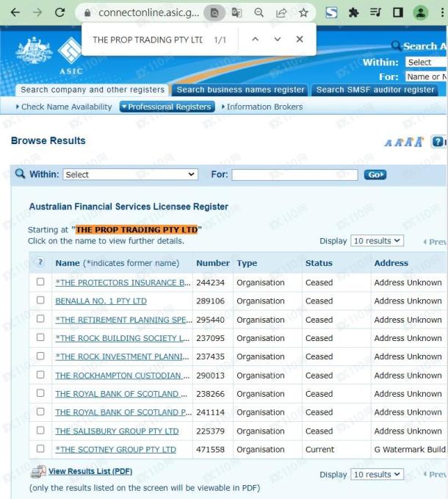This screenshot has height=499, width=448.
Task: Click the find-in-page icon in address bar
Action: click(214, 12)
